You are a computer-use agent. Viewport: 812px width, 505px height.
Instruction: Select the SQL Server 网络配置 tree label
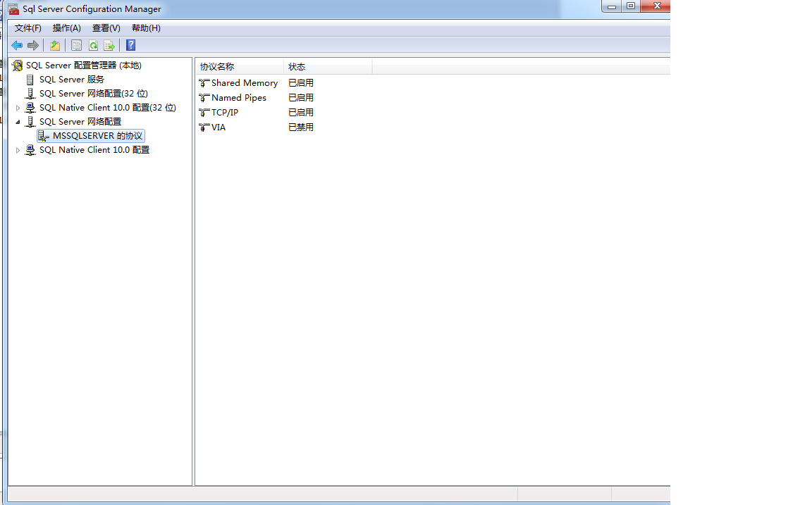(80, 122)
